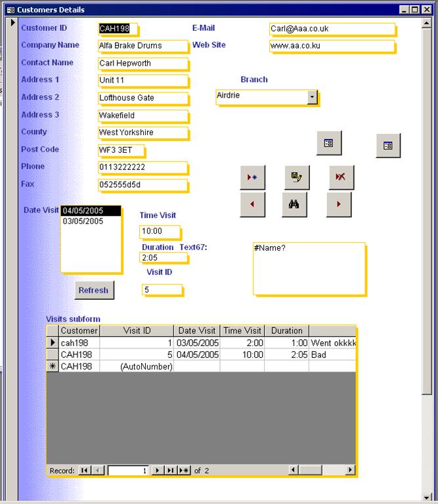Click the Address 1 field Unit 11

click(x=142, y=80)
